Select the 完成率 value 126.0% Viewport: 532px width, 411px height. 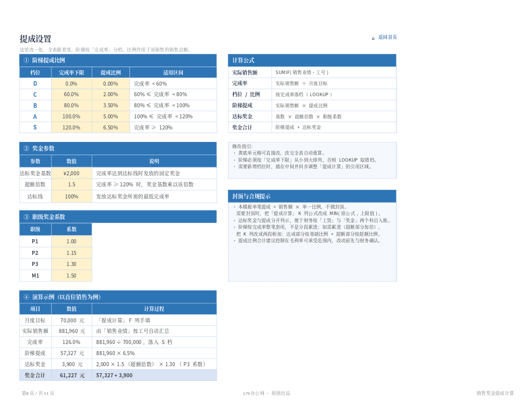[x=72, y=342]
